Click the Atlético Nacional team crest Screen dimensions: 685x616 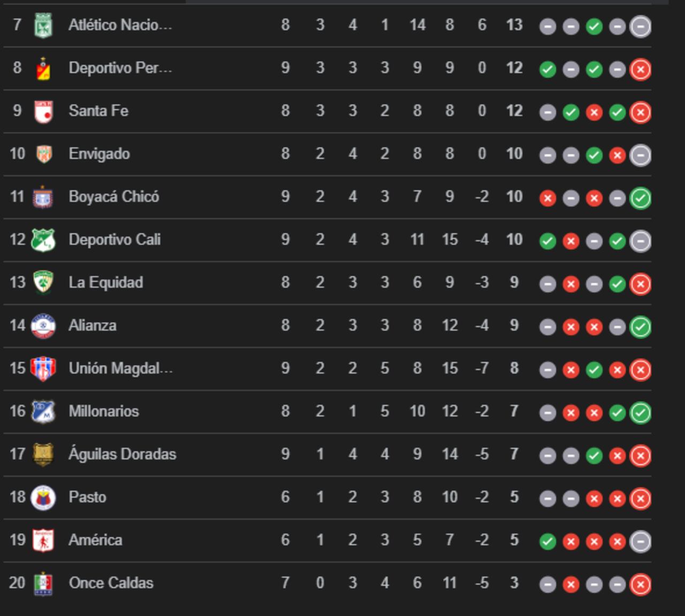43,26
